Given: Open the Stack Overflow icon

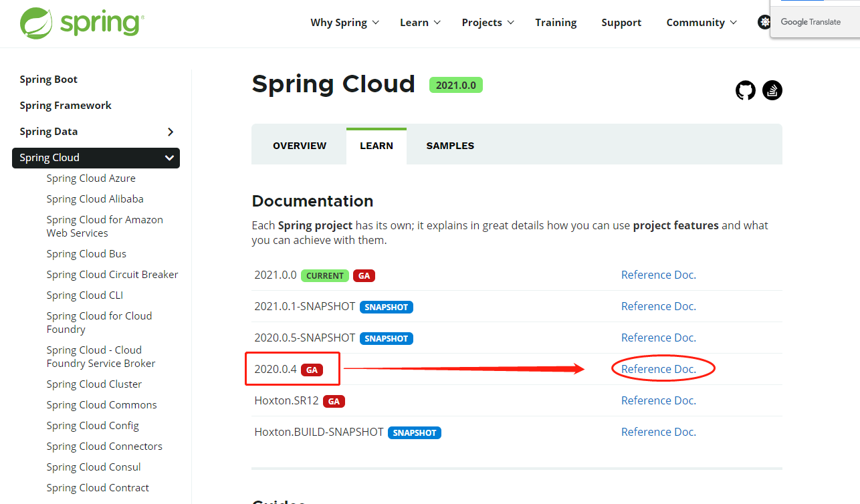Looking at the screenshot, I should pyautogui.click(x=772, y=90).
